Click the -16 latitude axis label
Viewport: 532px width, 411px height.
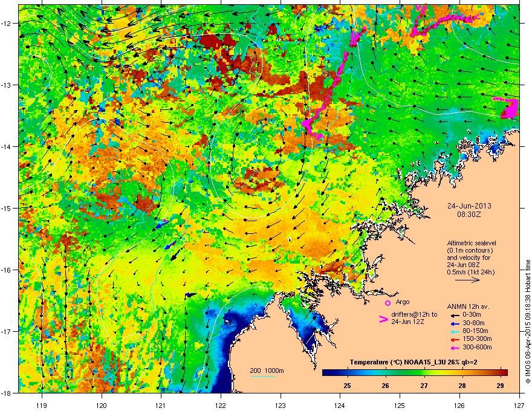7,270
